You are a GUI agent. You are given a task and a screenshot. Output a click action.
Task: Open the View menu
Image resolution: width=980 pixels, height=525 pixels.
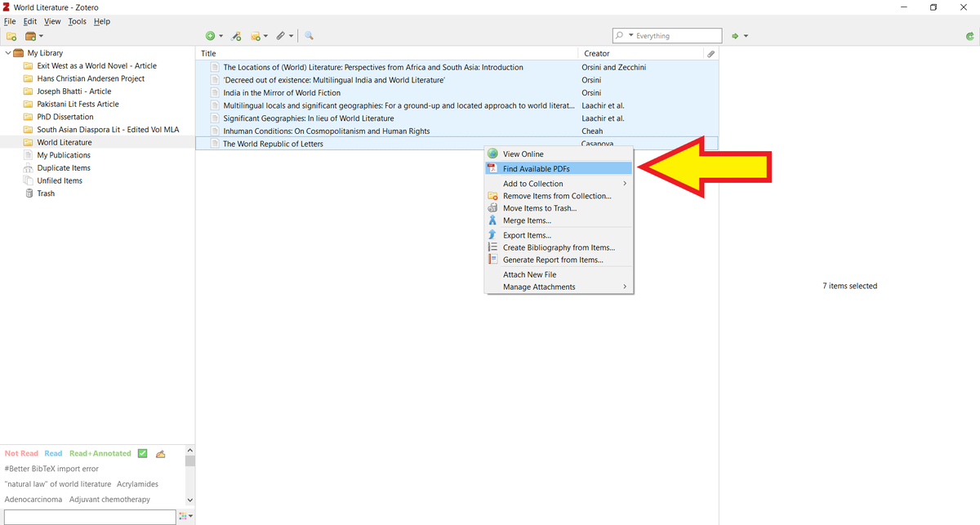click(x=52, y=21)
